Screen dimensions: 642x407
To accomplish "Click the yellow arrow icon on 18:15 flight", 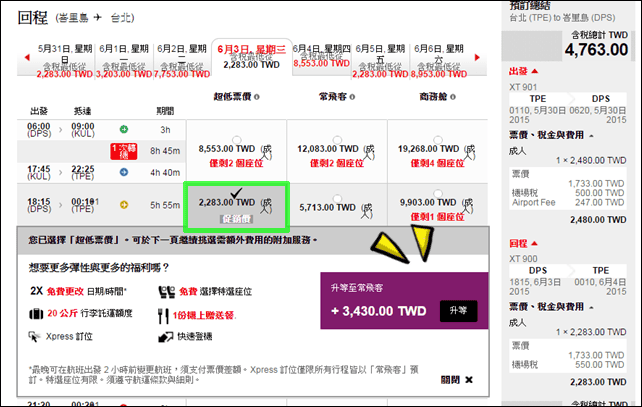I will click(124, 205).
